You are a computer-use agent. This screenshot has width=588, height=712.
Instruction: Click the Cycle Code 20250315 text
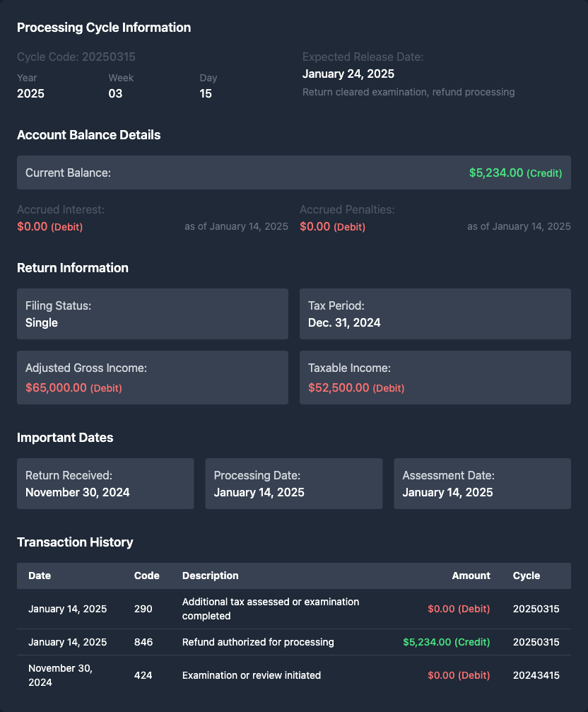point(76,57)
